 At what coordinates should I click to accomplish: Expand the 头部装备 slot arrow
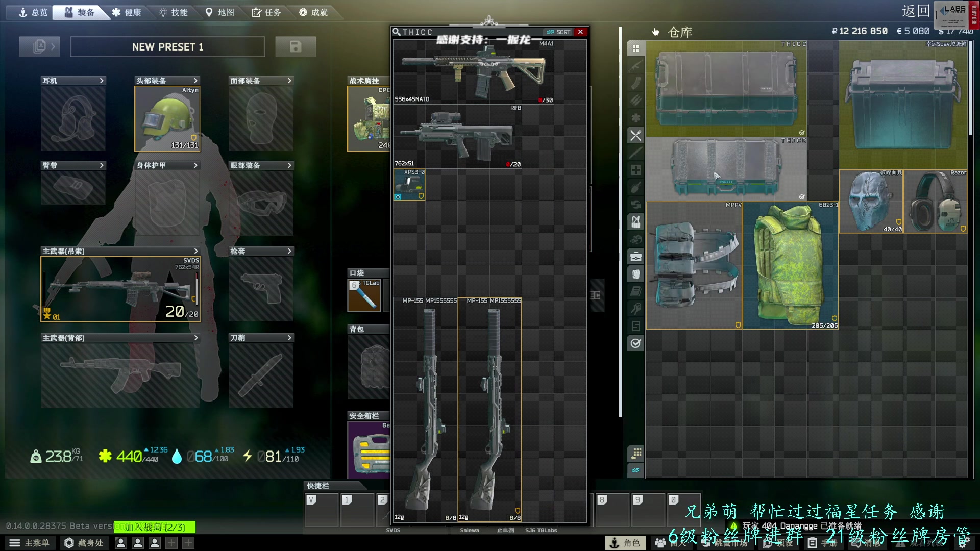pos(195,81)
